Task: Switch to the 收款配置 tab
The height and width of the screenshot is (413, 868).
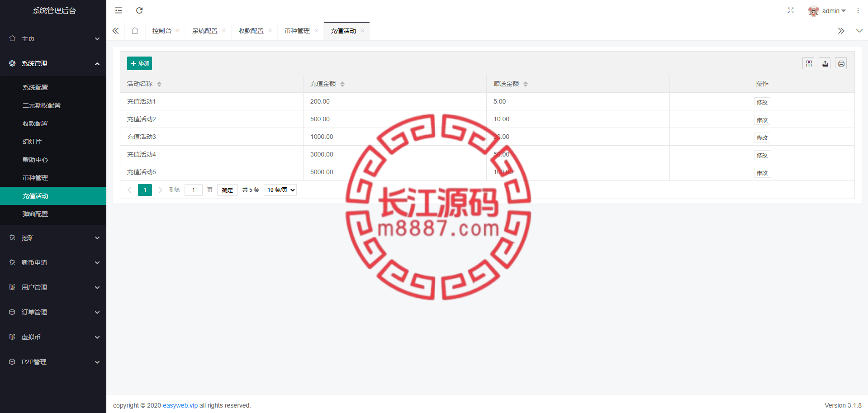Action: point(251,31)
